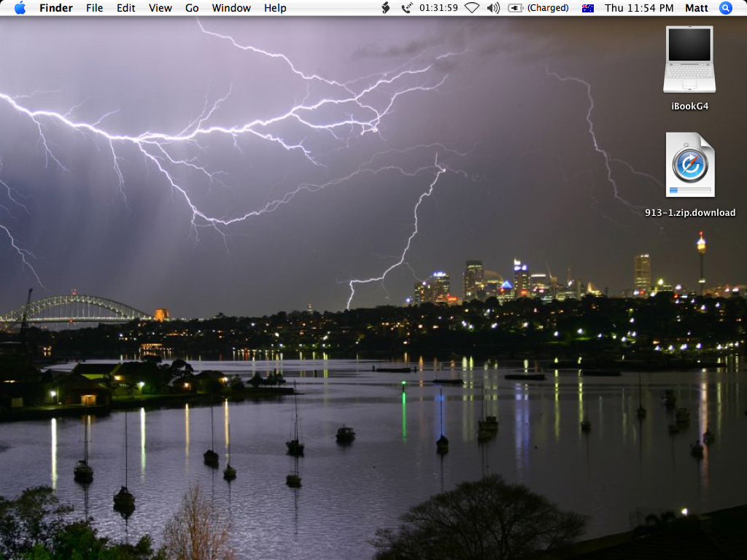
Task: Open the Edit menu
Action: [125, 8]
